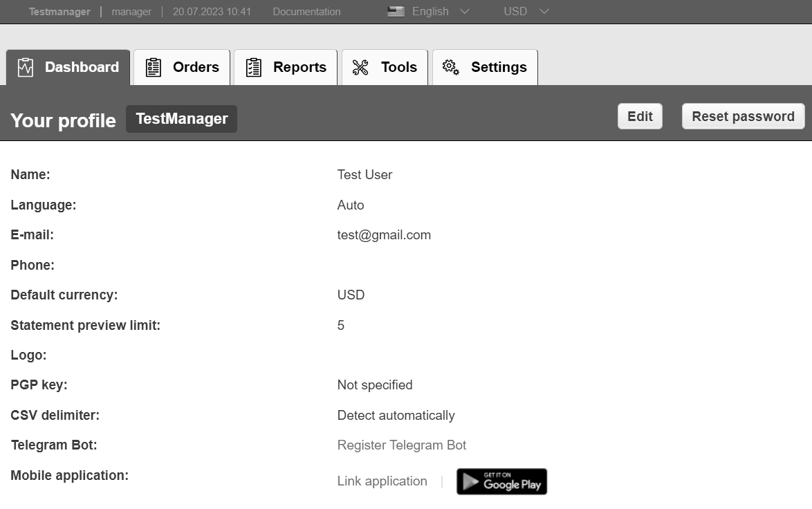Viewport: 812px width, 509px height.
Task: Click the Reset password button
Action: tap(743, 116)
